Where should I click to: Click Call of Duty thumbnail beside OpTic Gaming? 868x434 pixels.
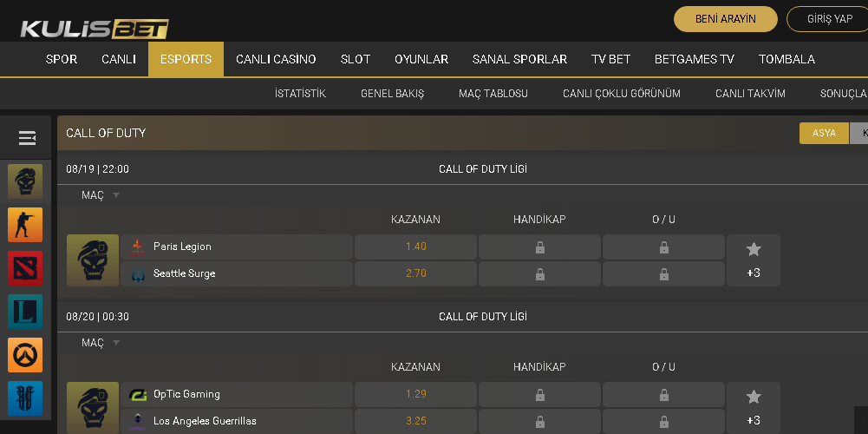click(93, 408)
